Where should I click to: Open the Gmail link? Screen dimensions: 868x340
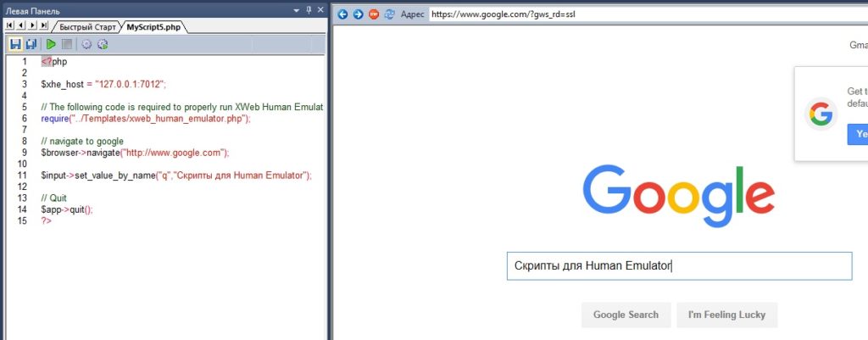click(x=859, y=45)
